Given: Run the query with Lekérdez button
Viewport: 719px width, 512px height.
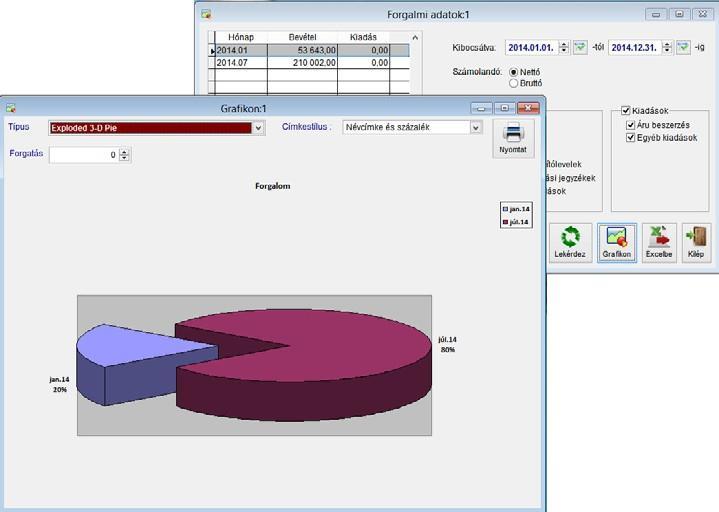Looking at the screenshot, I should click(x=570, y=243).
